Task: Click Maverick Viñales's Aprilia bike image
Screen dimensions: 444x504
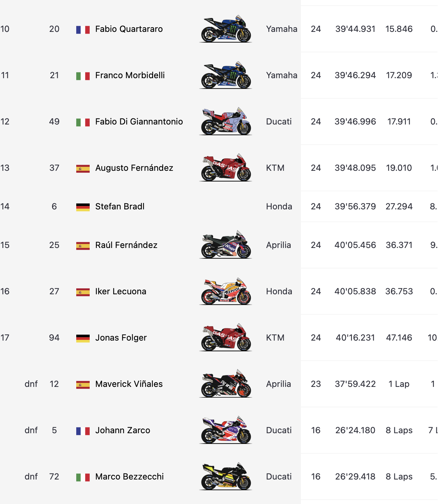Action: pyautogui.click(x=225, y=384)
